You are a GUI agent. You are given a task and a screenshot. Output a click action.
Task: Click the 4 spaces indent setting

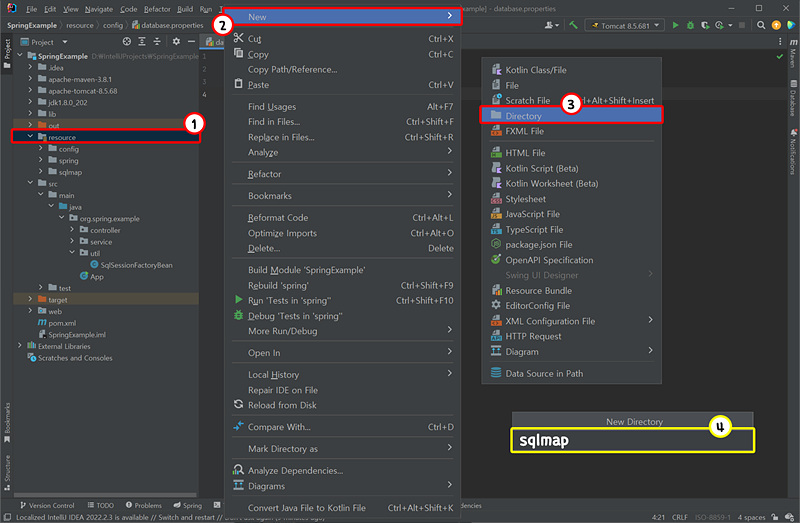pos(751,517)
